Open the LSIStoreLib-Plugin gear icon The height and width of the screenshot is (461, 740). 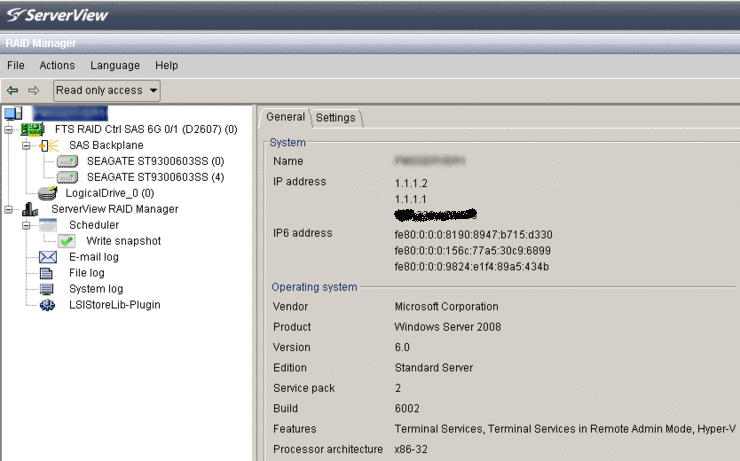(47, 305)
